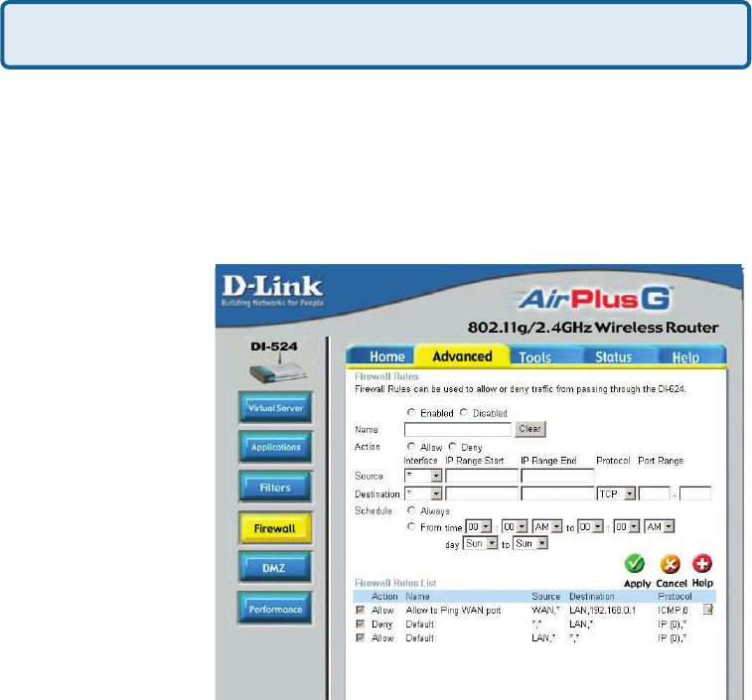Open the DMZ section
The image size is (752, 700).
click(275, 568)
